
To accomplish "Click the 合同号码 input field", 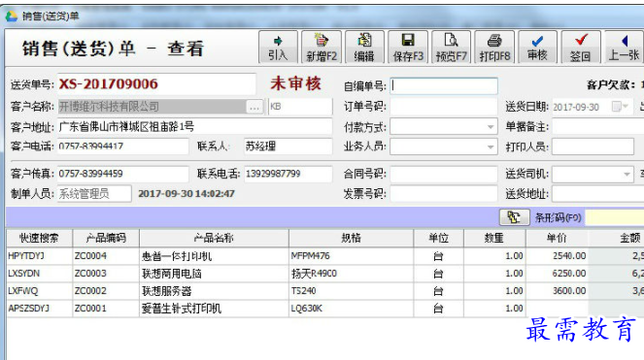I will coord(444,174).
